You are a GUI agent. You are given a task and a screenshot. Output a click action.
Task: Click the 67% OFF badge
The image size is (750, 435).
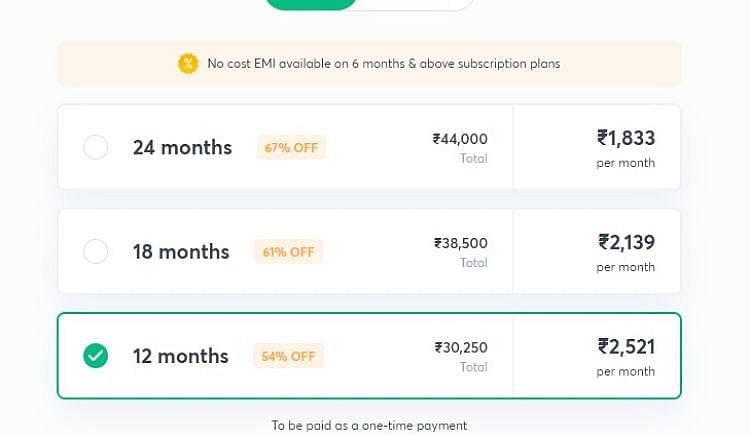(291, 147)
